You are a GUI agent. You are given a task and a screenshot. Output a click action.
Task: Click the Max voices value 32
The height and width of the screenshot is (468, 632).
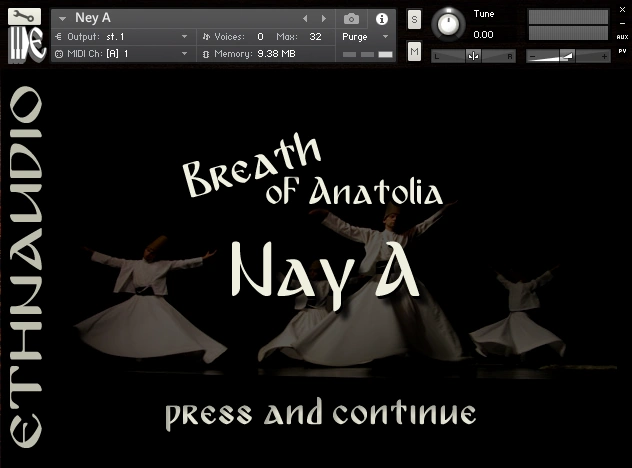pos(316,37)
